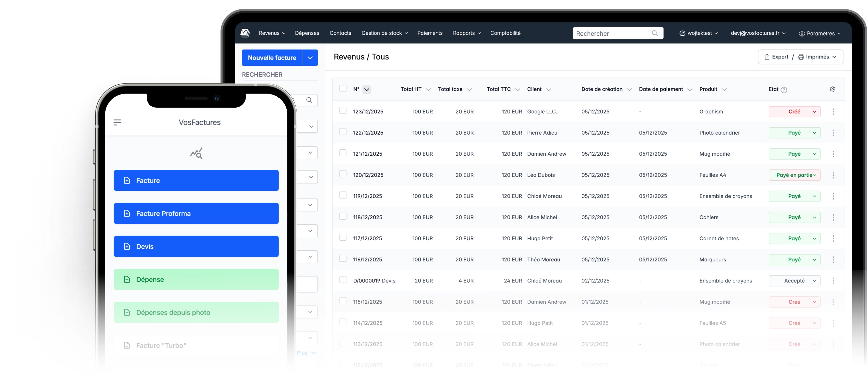Expand the Paramètres dropdown
The width and height of the screenshot is (868, 376).
pyautogui.click(x=820, y=33)
